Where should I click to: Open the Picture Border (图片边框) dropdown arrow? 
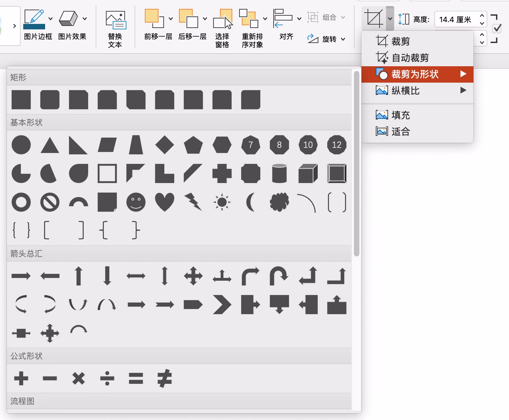(51, 19)
